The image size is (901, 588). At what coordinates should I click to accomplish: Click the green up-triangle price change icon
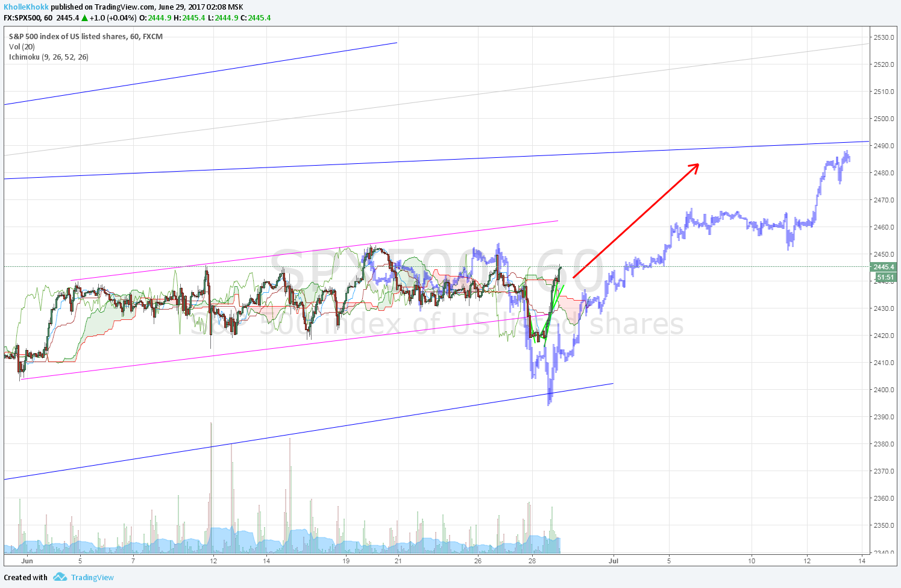pyautogui.click(x=85, y=18)
